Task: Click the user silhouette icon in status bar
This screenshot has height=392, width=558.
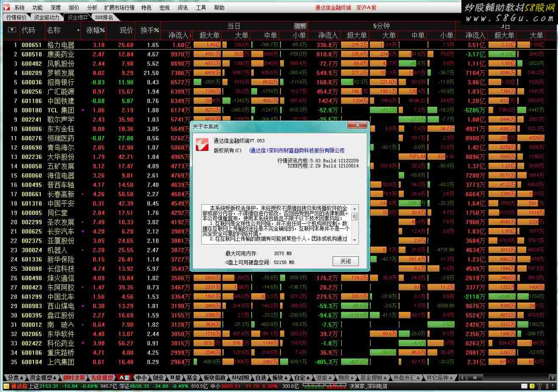Action: 546,386
